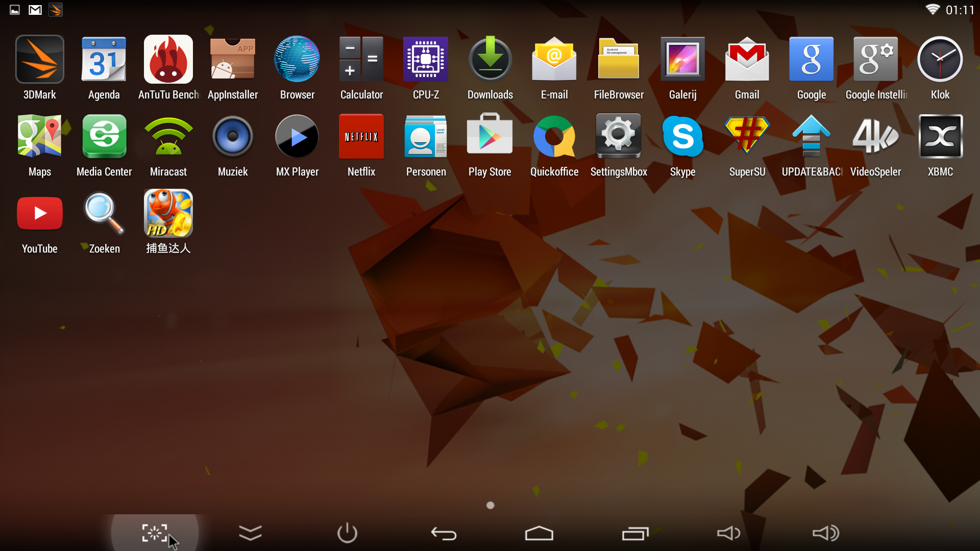The width and height of the screenshot is (980, 551).
Task: Open the Zoeken search app
Action: (x=104, y=213)
